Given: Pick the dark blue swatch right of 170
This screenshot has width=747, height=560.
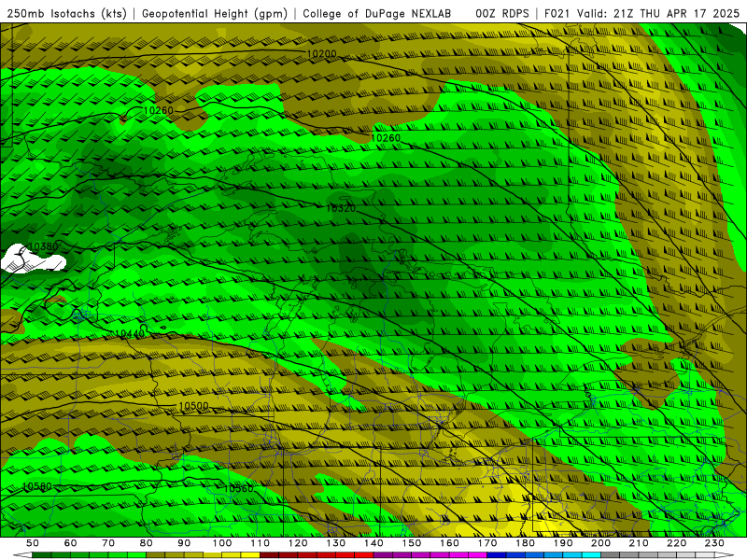Looking at the screenshot, I should 497,555.
